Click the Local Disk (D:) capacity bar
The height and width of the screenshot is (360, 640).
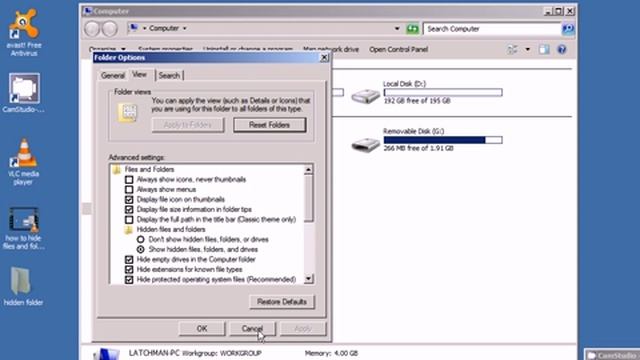[443, 93]
